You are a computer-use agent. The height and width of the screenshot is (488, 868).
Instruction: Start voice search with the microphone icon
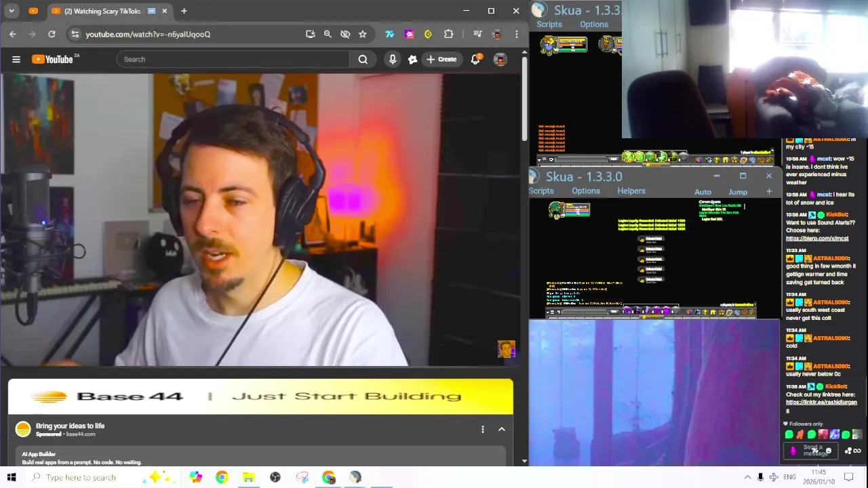point(393,60)
